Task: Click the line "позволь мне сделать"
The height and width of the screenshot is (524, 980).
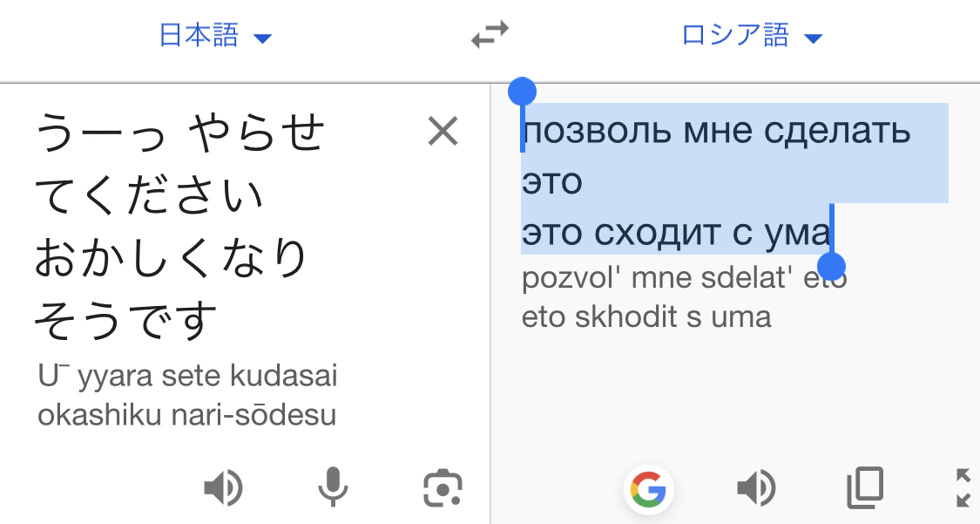Action: [716, 131]
